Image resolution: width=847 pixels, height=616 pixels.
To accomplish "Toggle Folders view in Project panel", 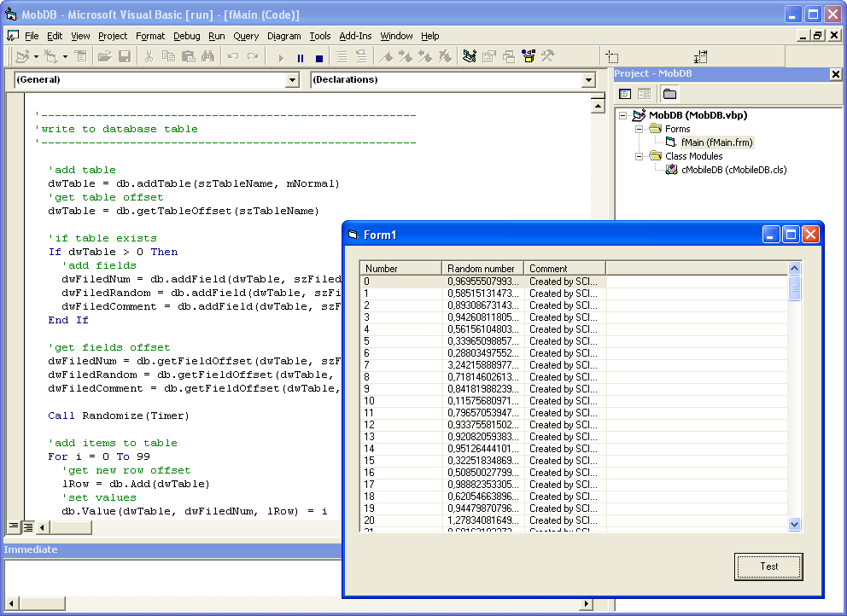I will point(669,94).
